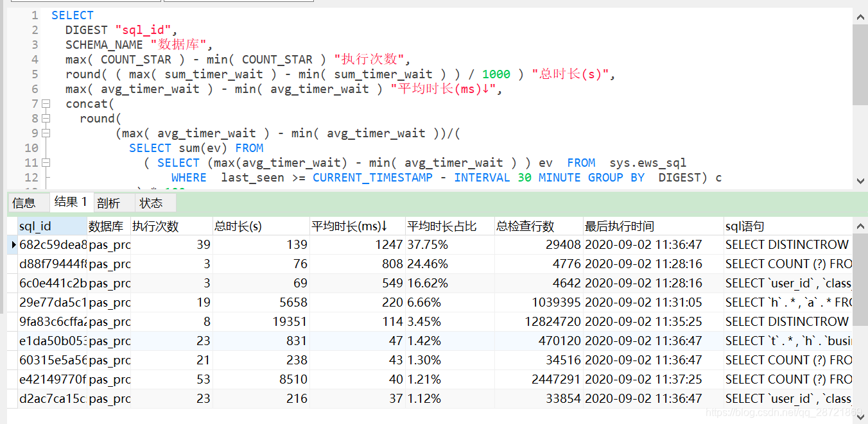Select execution count cell 53
Image resolution: width=868 pixels, height=424 pixels.
pyautogui.click(x=171, y=379)
